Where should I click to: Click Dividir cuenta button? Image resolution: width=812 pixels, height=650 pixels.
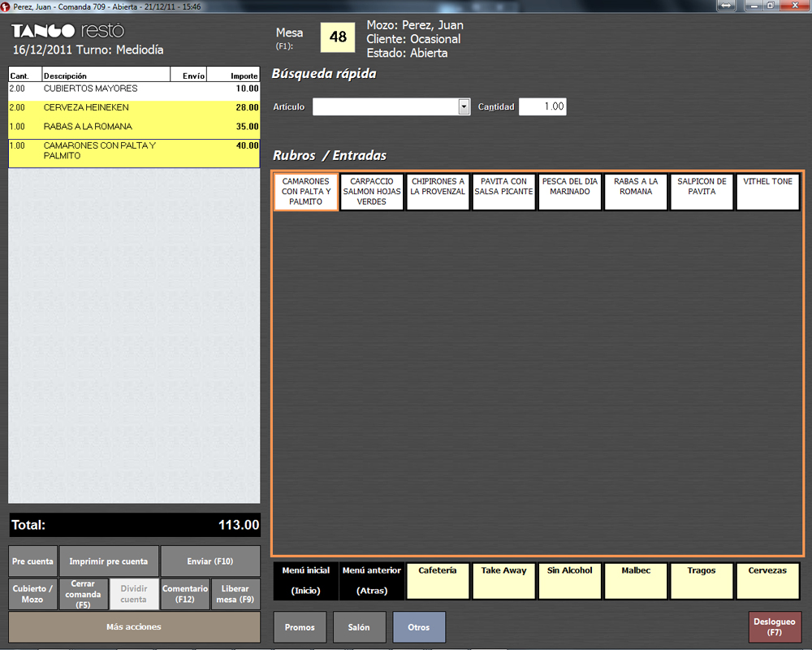[134, 594]
